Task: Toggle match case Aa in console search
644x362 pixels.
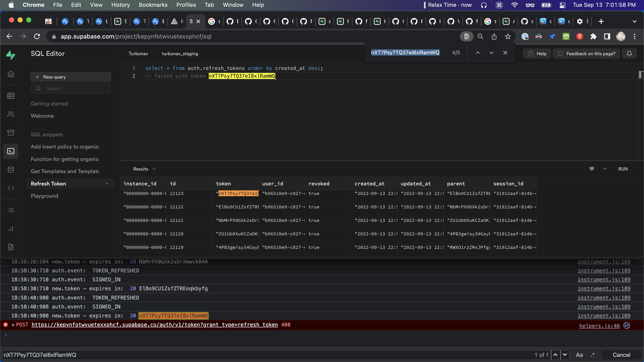Action: [x=579, y=355]
